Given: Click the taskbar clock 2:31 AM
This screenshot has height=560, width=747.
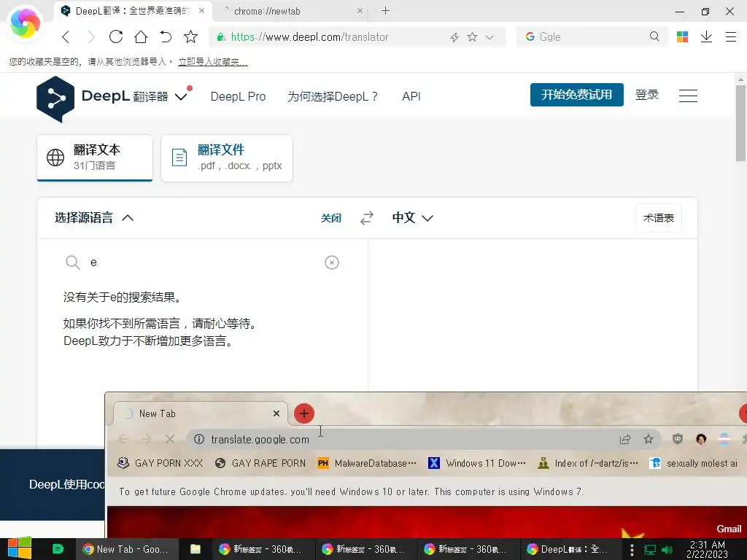Looking at the screenshot, I should tap(708, 550).
